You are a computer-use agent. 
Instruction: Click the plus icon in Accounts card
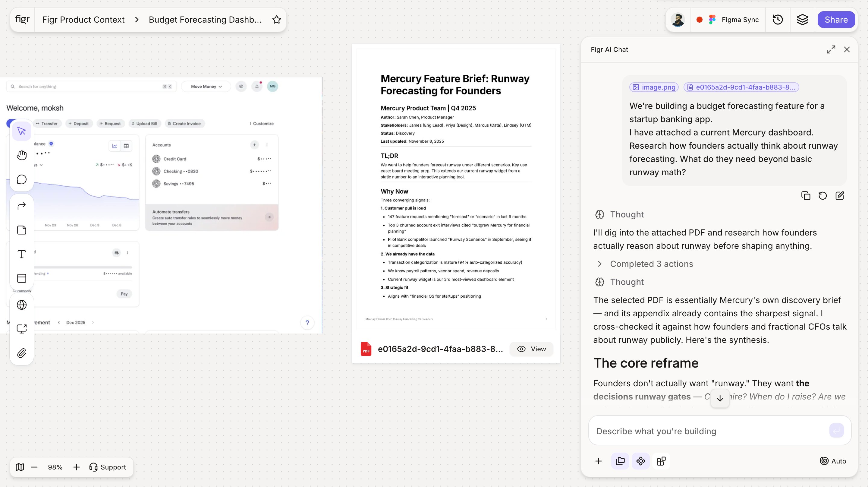[x=255, y=145]
